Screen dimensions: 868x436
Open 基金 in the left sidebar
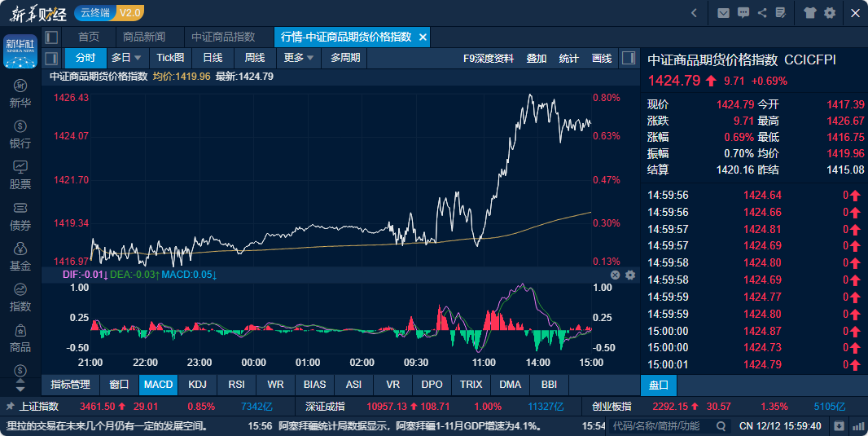pyautogui.click(x=20, y=257)
